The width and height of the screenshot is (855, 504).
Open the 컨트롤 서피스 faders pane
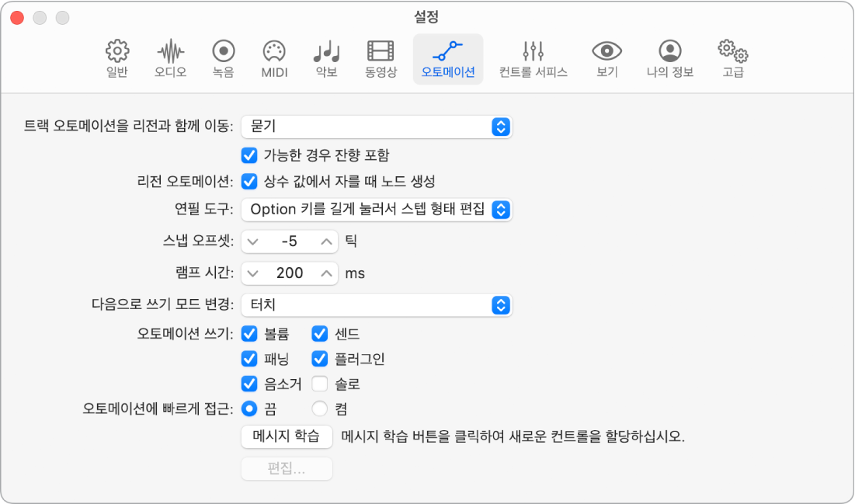(533, 59)
